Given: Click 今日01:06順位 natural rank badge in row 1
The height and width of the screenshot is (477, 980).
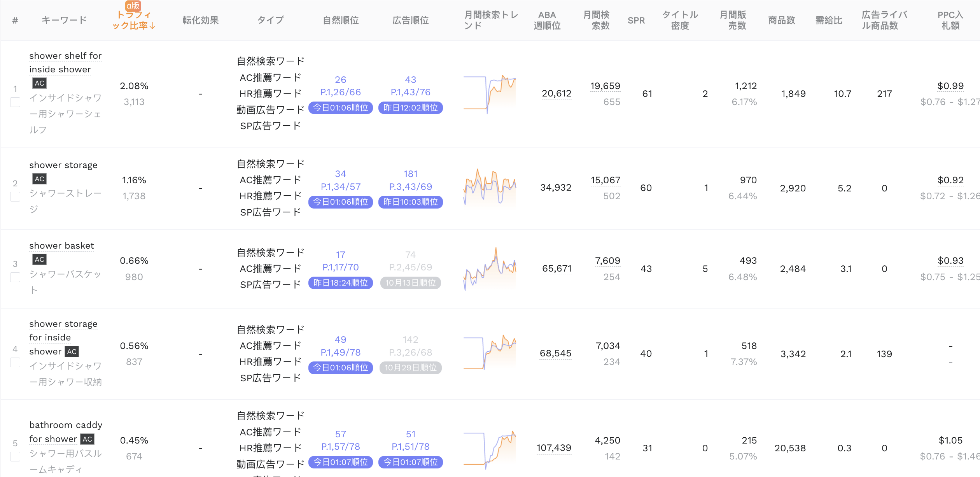Looking at the screenshot, I should (x=341, y=108).
